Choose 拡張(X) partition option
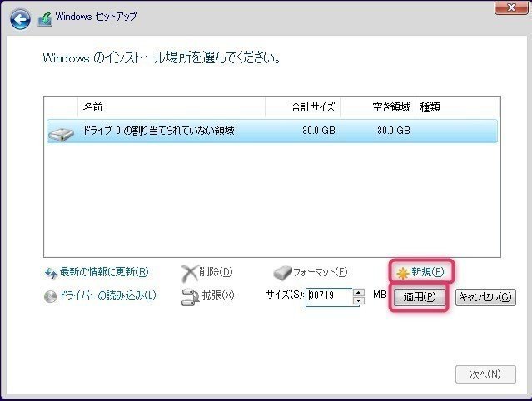The image size is (532, 401). (x=218, y=295)
